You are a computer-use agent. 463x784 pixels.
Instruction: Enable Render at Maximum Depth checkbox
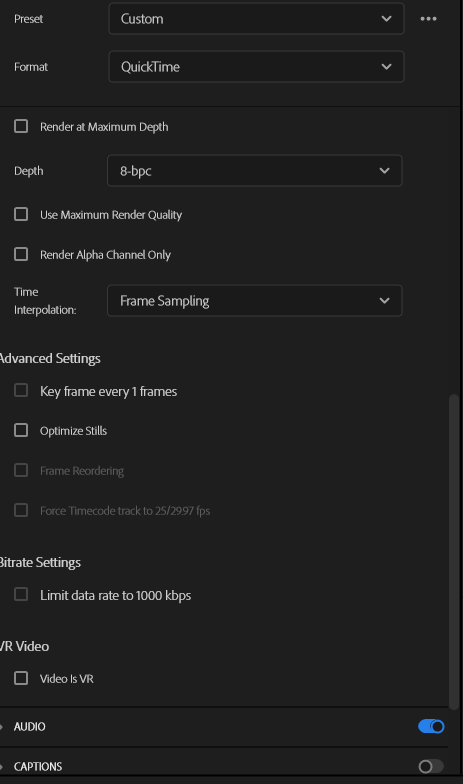pyautogui.click(x=21, y=126)
